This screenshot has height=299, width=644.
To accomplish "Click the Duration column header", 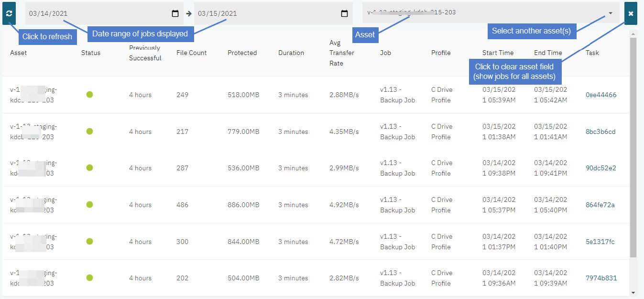I will pos(291,53).
